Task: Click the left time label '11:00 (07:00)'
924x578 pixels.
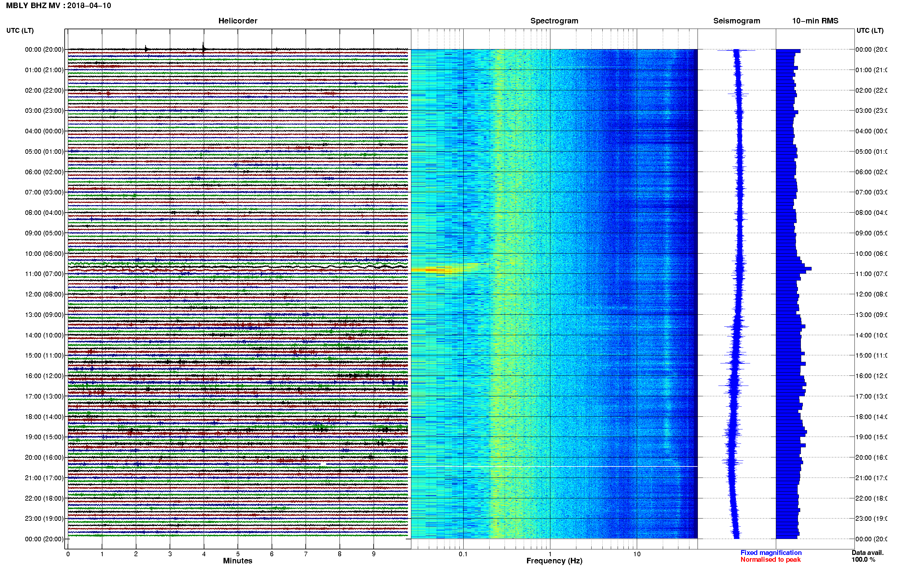Action: (44, 274)
